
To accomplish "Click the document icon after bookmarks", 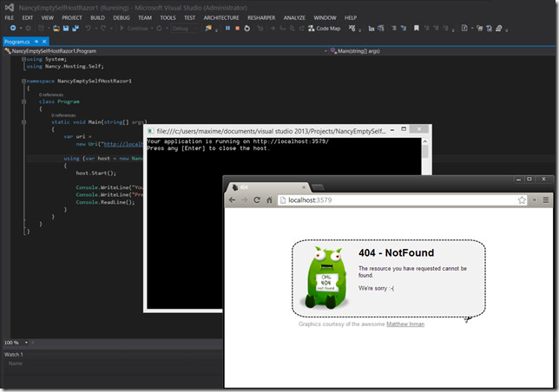I will coord(464,28).
